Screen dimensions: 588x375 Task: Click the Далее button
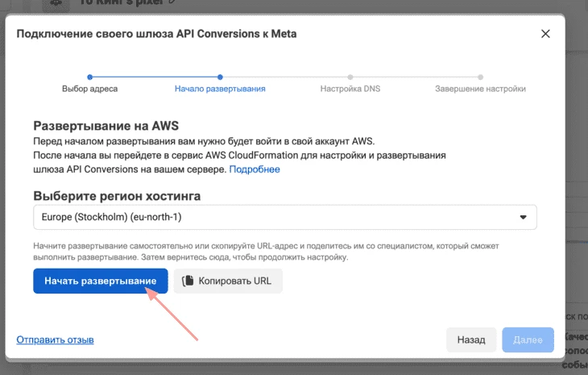click(x=528, y=340)
